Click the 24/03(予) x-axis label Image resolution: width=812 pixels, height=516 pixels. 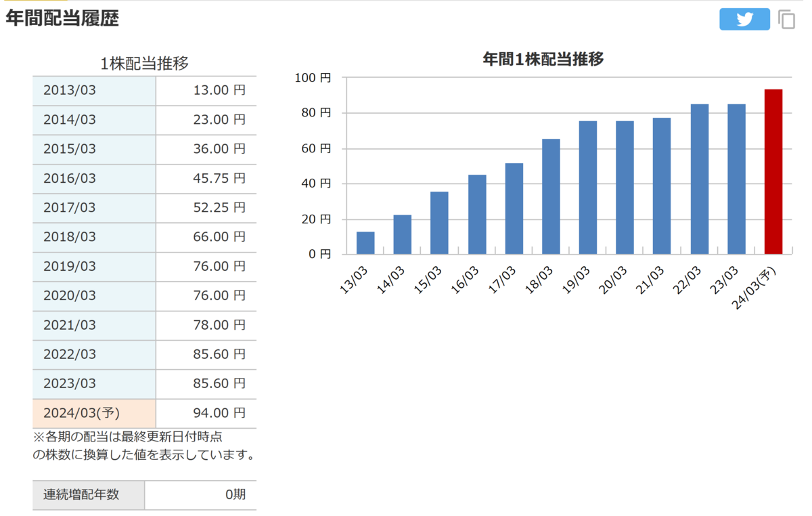(754, 287)
